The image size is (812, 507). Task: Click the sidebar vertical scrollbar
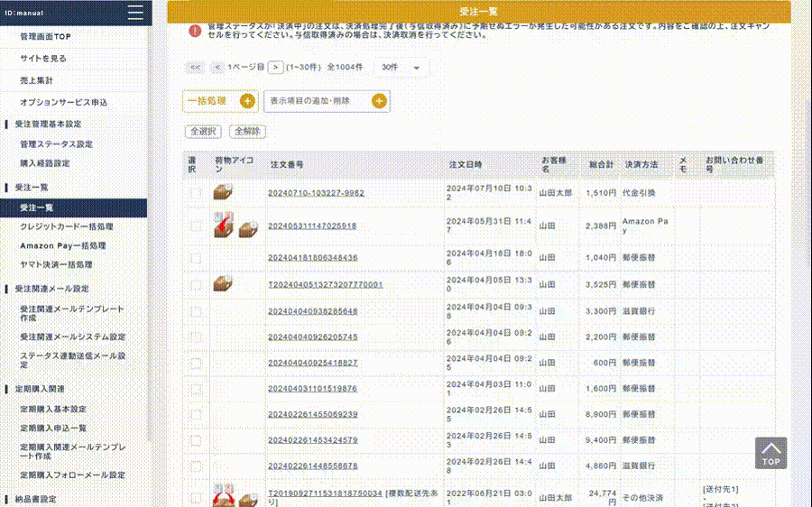click(150, 226)
